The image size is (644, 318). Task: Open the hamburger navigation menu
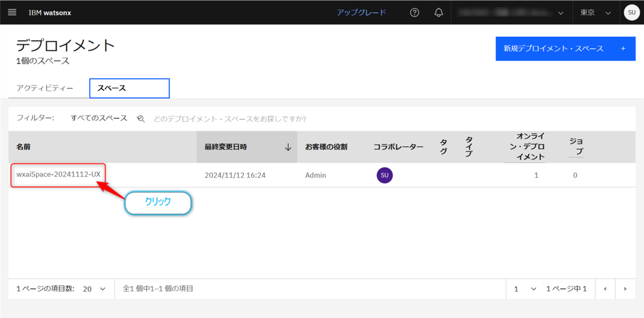point(12,12)
